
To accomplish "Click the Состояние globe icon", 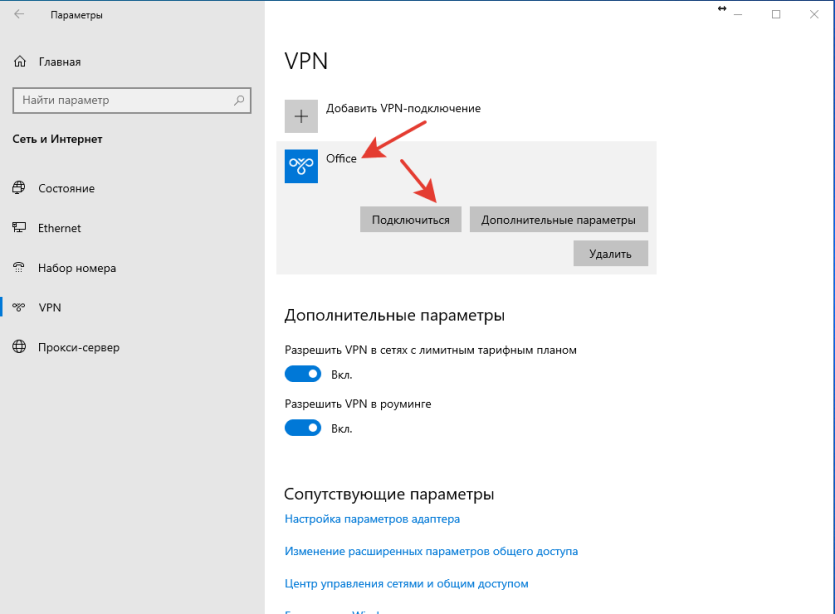I will click(x=19, y=188).
